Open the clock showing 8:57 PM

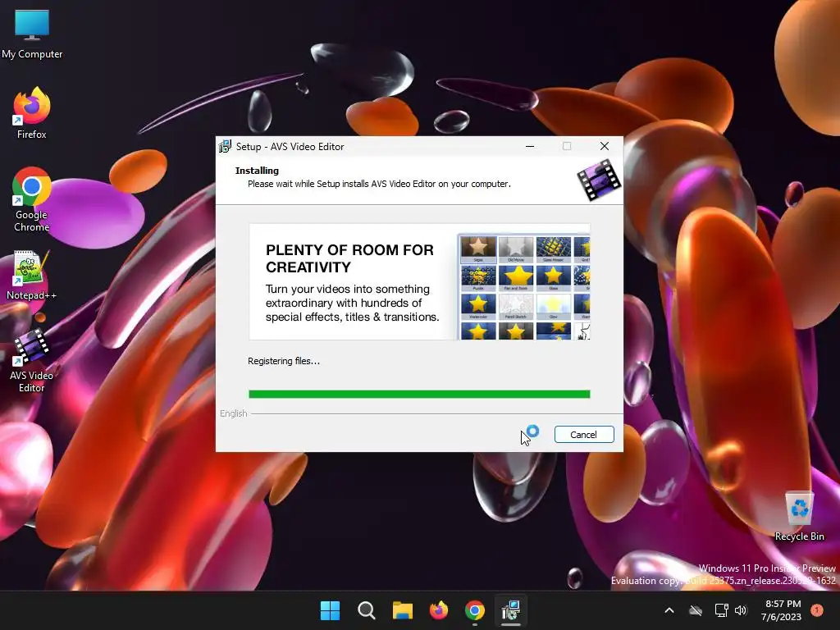click(x=783, y=604)
